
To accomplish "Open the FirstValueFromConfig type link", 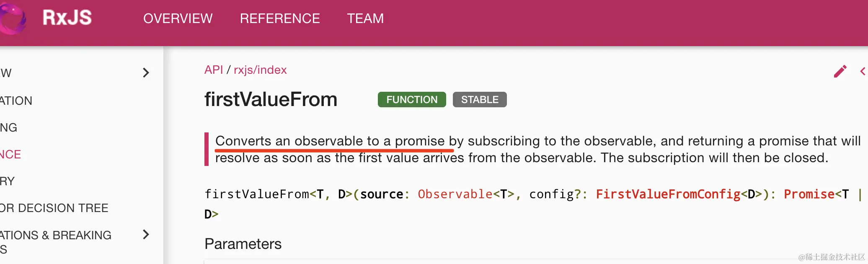I will click(x=668, y=194).
